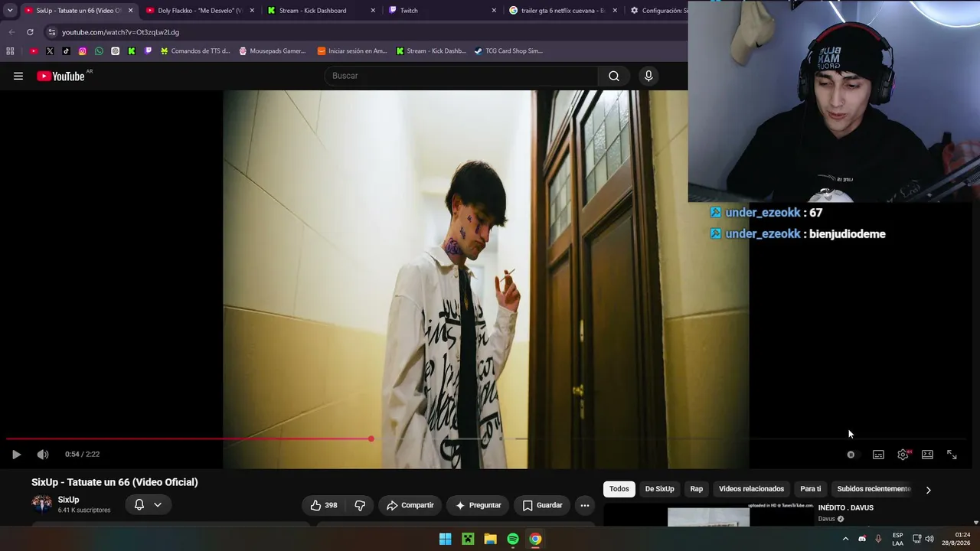Open the system volume tray icon
This screenshot has height=551, width=980.
click(929, 539)
